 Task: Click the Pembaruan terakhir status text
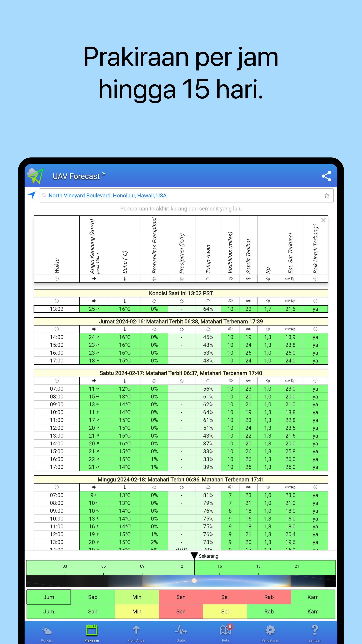pos(181,209)
